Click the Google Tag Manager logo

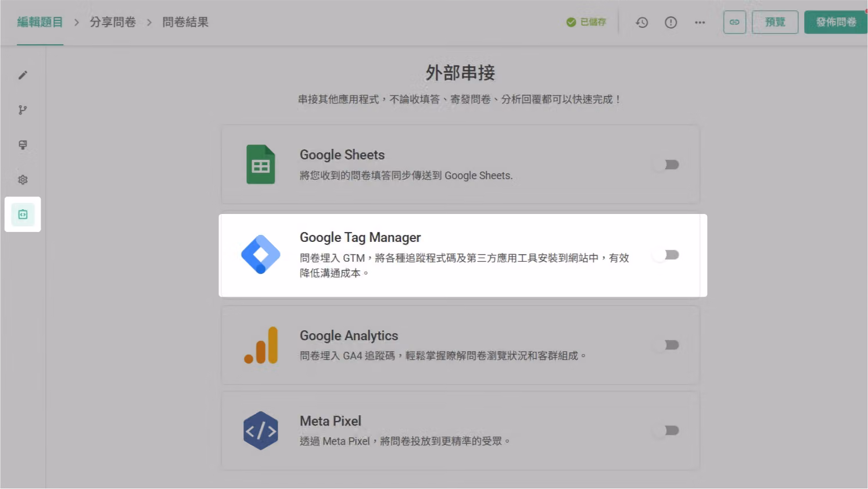[x=261, y=254]
